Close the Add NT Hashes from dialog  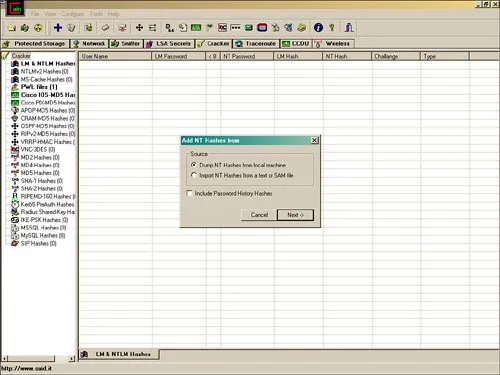click(314, 140)
